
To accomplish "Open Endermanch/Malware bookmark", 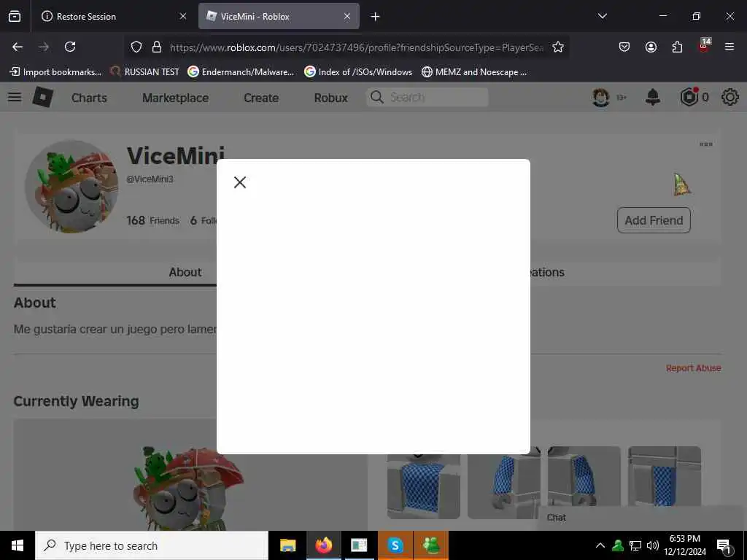I will (241, 72).
